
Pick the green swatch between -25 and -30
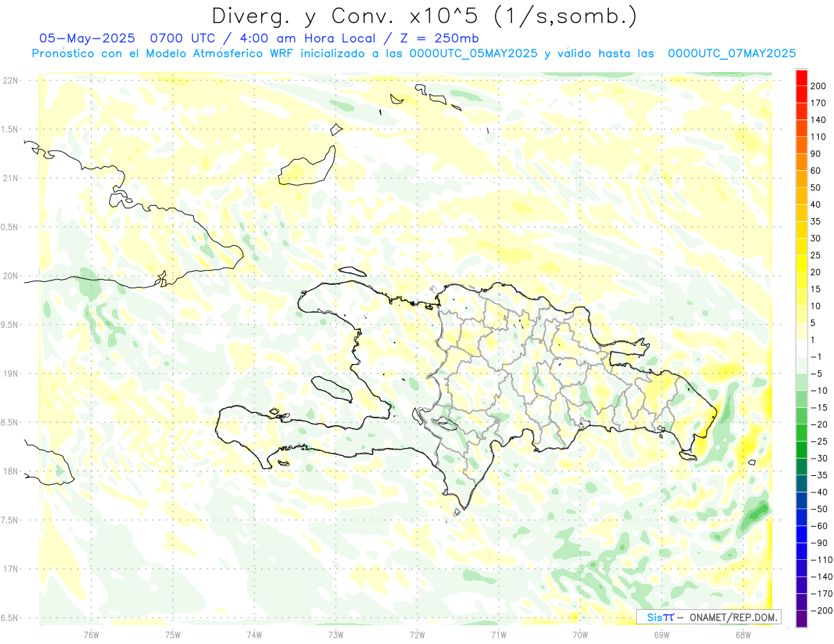pos(801,449)
